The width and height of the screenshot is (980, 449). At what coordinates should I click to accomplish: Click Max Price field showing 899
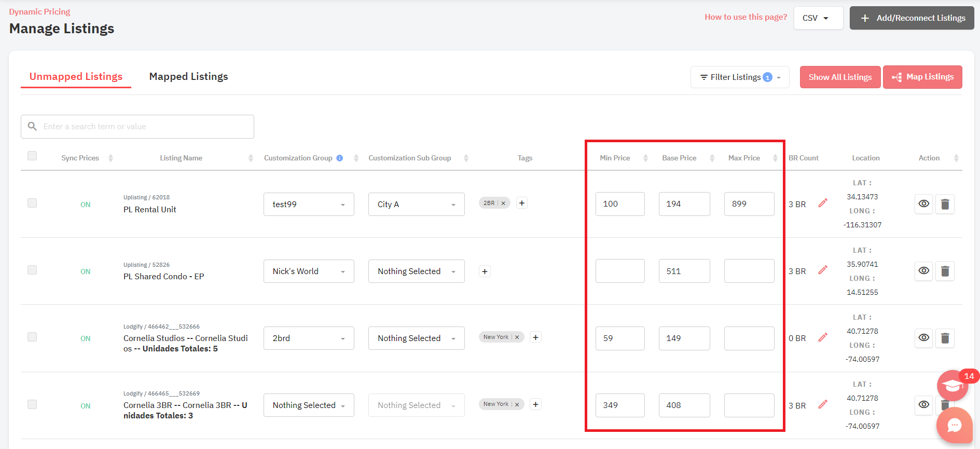point(749,204)
